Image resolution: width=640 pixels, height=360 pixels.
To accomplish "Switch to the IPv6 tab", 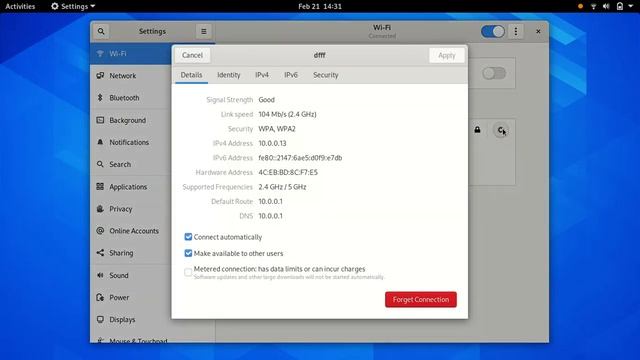I will point(291,75).
